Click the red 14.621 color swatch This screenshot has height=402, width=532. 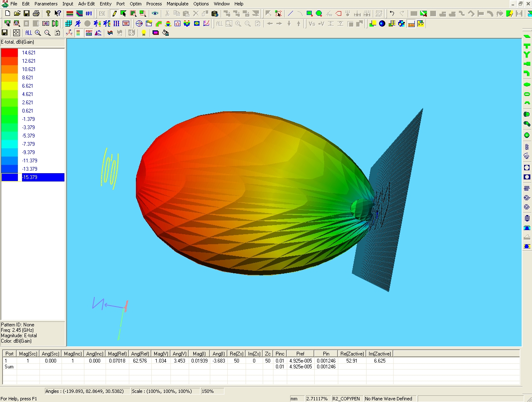click(10, 53)
